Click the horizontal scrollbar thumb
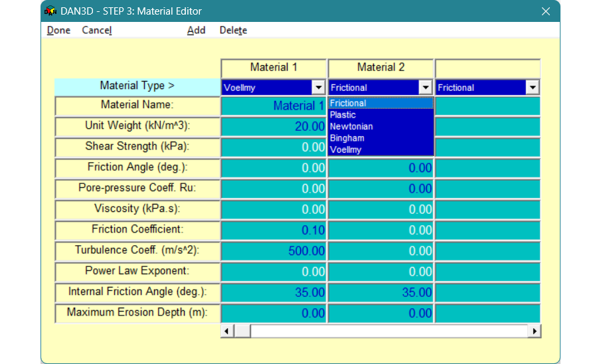 (242, 331)
